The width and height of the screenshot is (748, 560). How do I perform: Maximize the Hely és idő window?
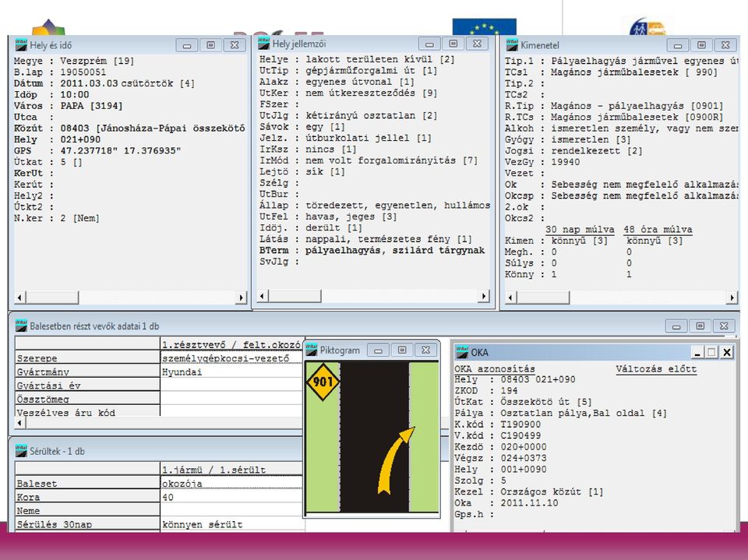pos(211,45)
